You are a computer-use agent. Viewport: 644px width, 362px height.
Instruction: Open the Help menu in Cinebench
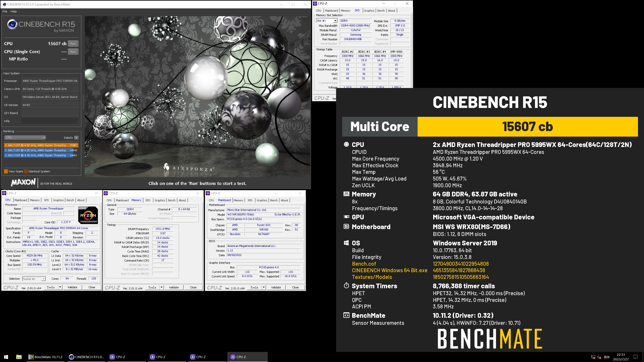click(x=14, y=11)
